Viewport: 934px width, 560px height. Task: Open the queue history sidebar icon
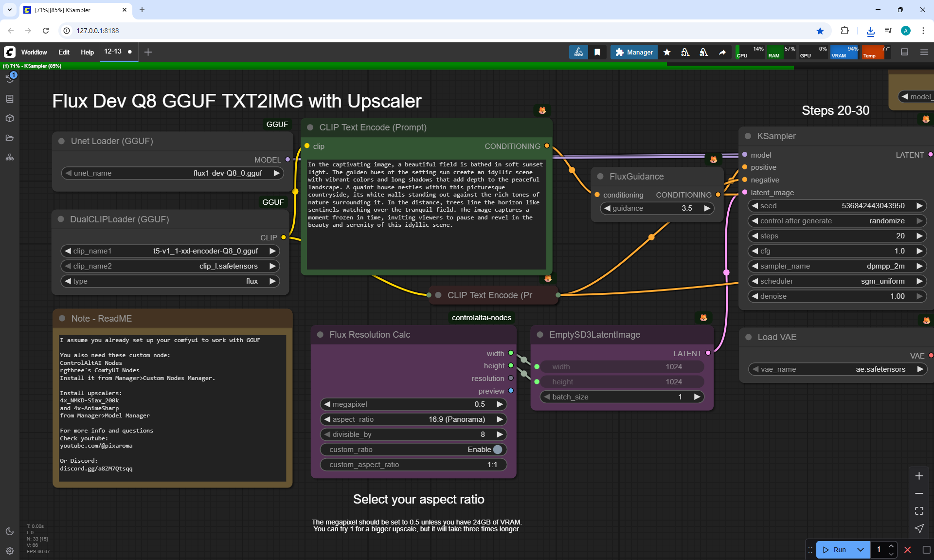[10, 78]
